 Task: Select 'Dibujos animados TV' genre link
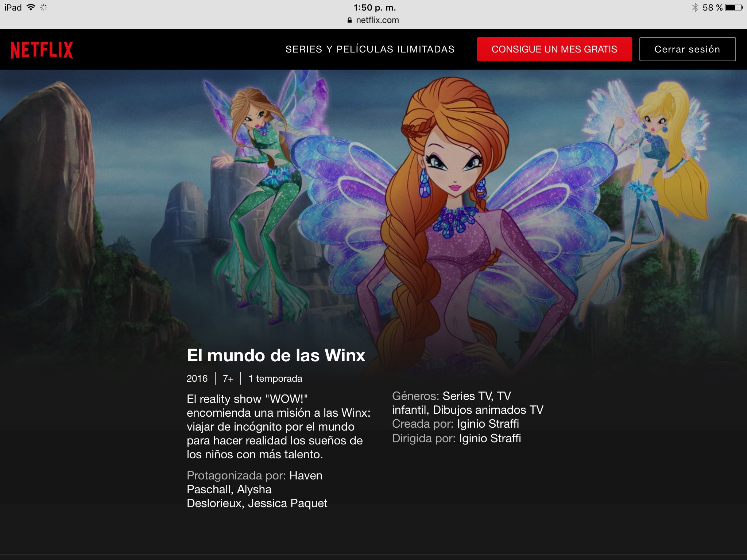[x=488, y=410]
